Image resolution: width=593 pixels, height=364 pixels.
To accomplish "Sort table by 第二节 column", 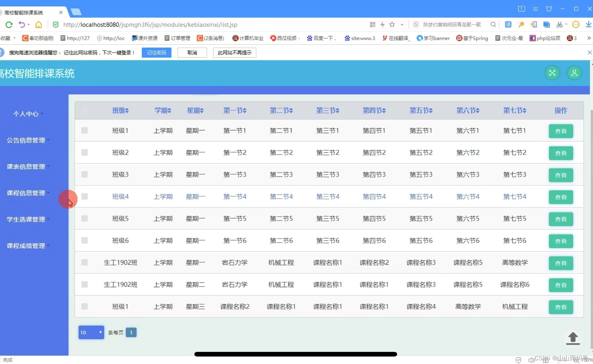I will point(281,110).
